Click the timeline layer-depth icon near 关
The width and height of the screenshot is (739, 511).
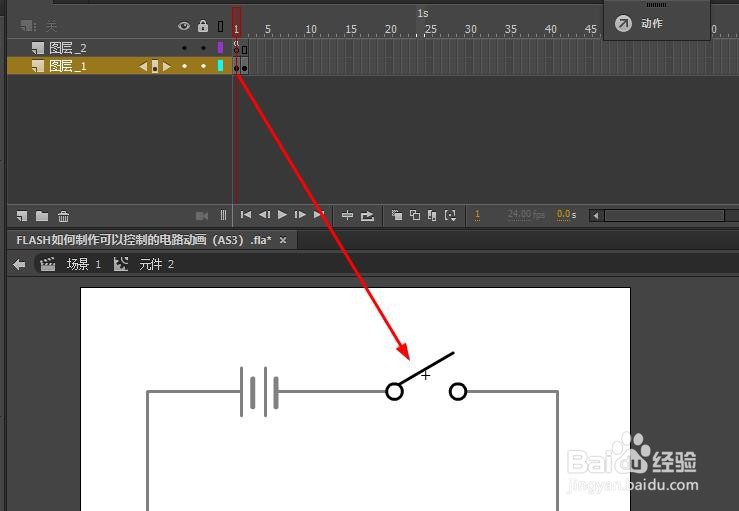point(28,25)
